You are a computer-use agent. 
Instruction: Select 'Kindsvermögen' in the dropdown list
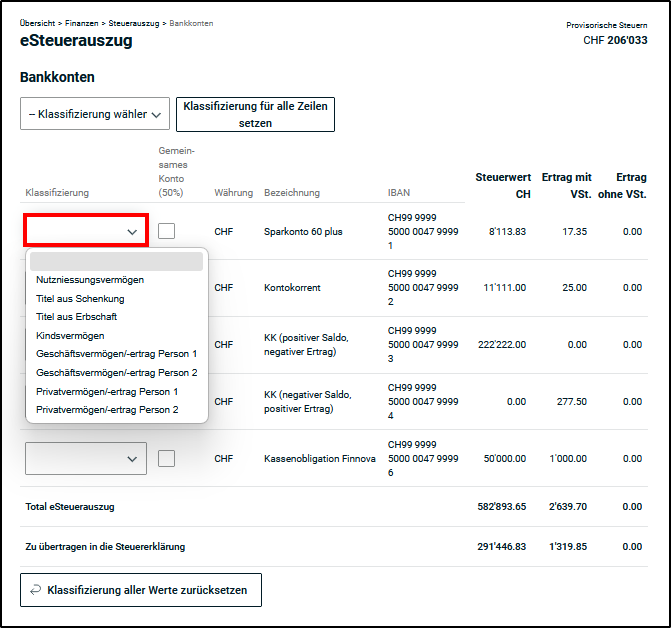point(70,335)
